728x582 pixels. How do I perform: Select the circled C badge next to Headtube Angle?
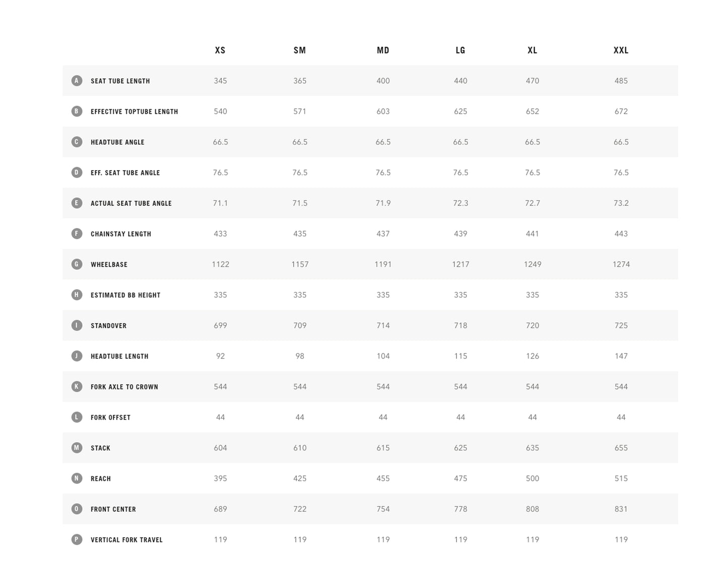(x=77, y=142)
